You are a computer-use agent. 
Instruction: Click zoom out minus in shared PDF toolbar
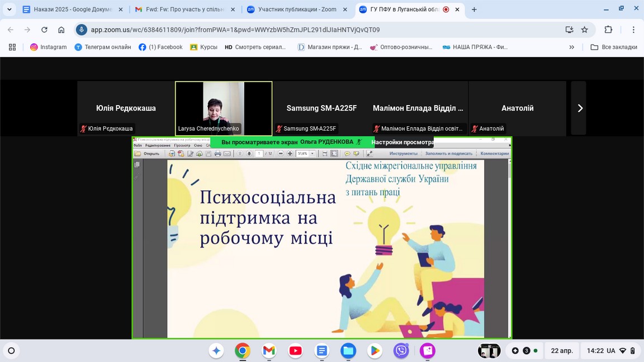coord(281,154)
